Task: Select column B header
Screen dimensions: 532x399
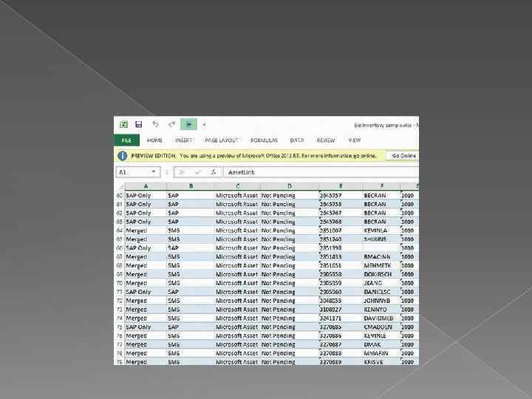Action: [x=191, y=186]
